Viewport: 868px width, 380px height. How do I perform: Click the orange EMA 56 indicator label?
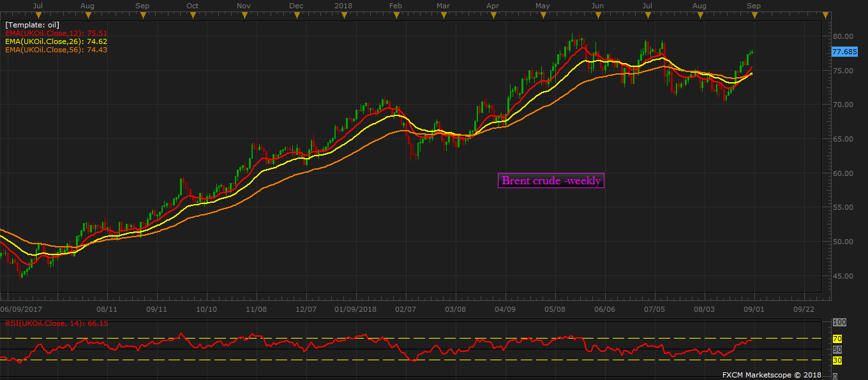pyautogui.click(x=56, y=50)
